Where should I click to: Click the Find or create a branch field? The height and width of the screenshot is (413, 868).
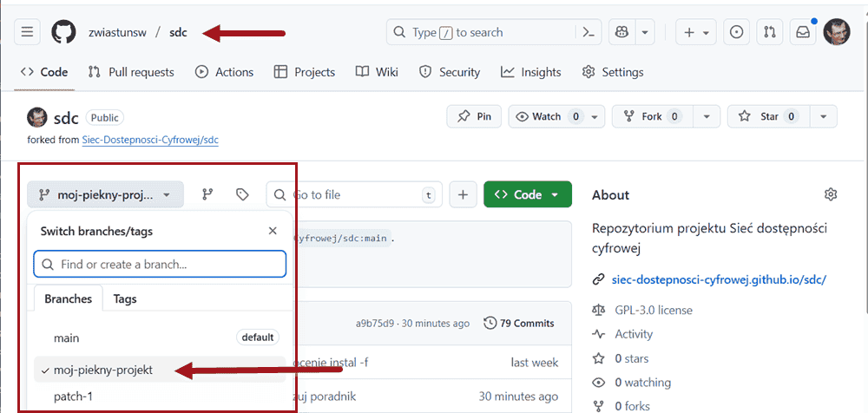coord(160,264)
